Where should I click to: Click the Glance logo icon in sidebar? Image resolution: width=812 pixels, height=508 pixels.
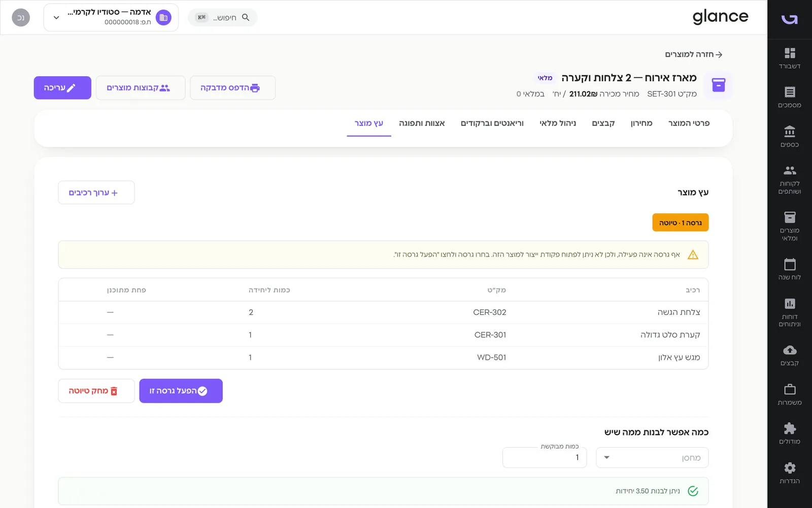click(789, 19)
